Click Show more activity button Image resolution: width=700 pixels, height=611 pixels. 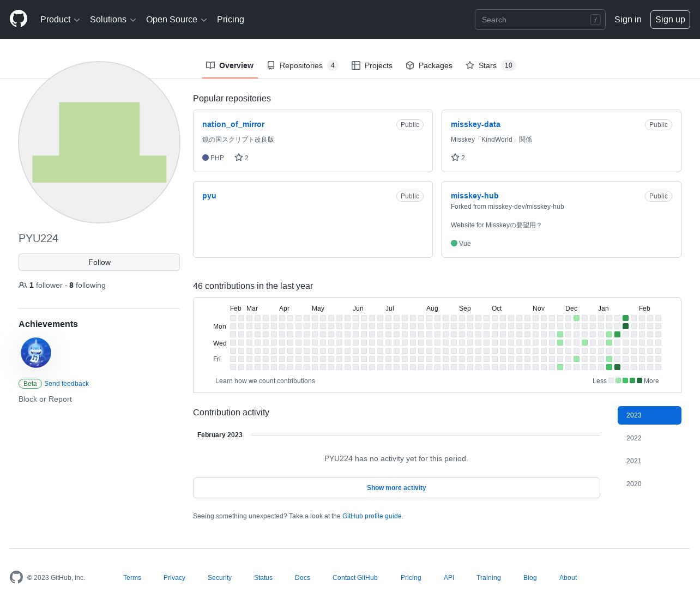tap(396, 488)
